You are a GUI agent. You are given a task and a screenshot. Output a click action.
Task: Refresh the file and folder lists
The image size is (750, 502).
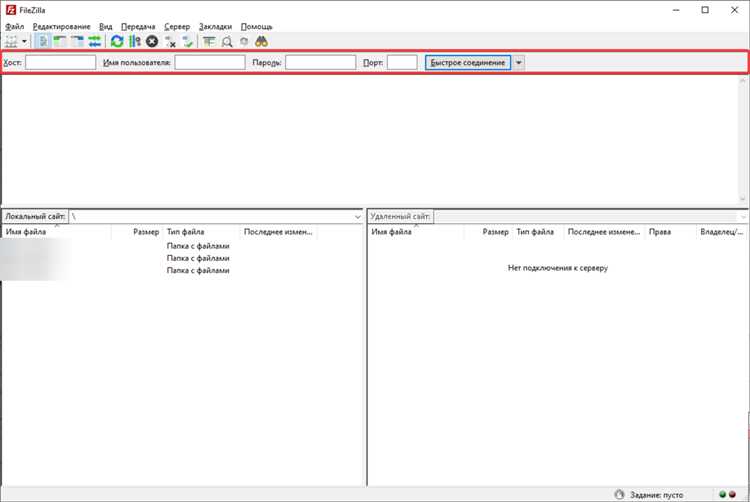point(117,42)
